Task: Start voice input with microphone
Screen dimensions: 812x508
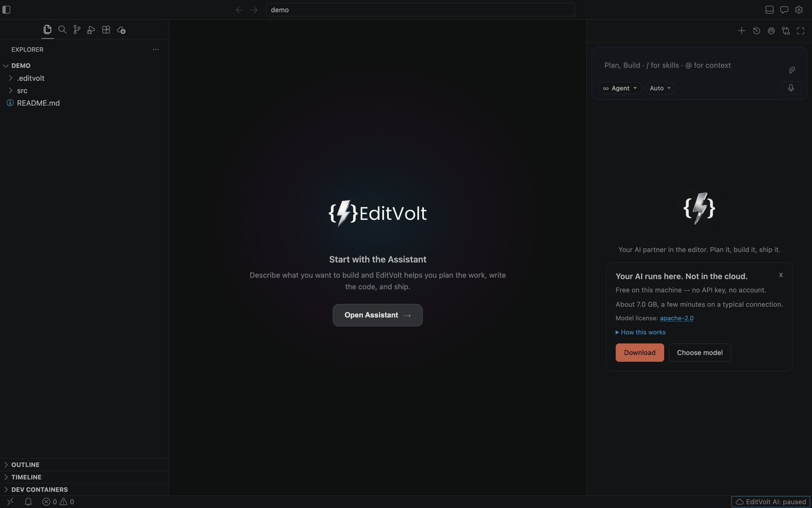Action: [791, 88]
